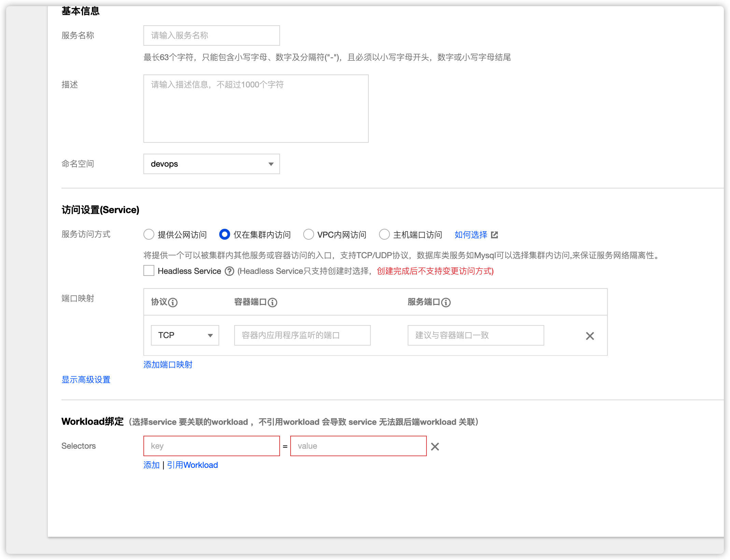The image size is (730, 560).
Task: Click the service port info icon
Action: (x=446, y=303)
